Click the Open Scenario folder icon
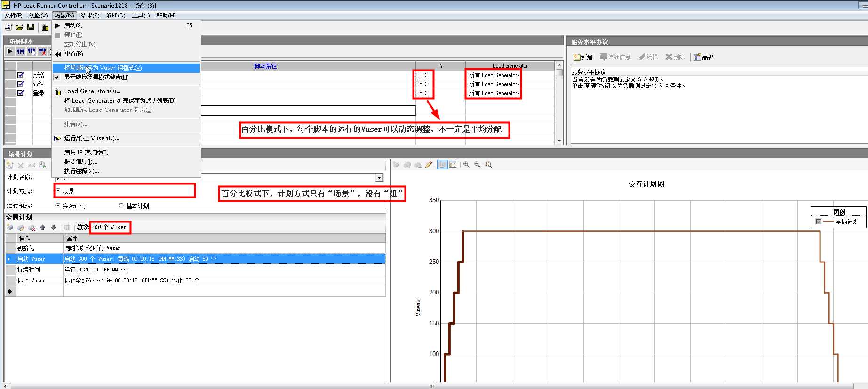 click(19, 27)
